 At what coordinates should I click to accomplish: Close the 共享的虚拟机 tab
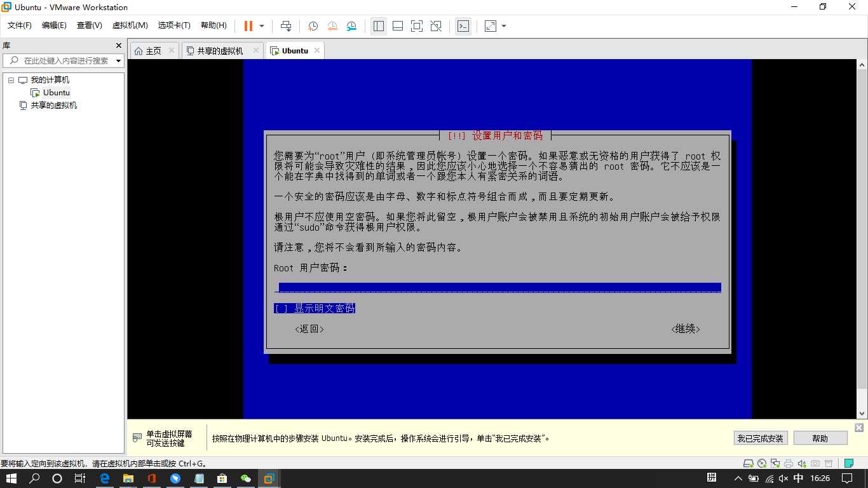click(x=256, y=50)
